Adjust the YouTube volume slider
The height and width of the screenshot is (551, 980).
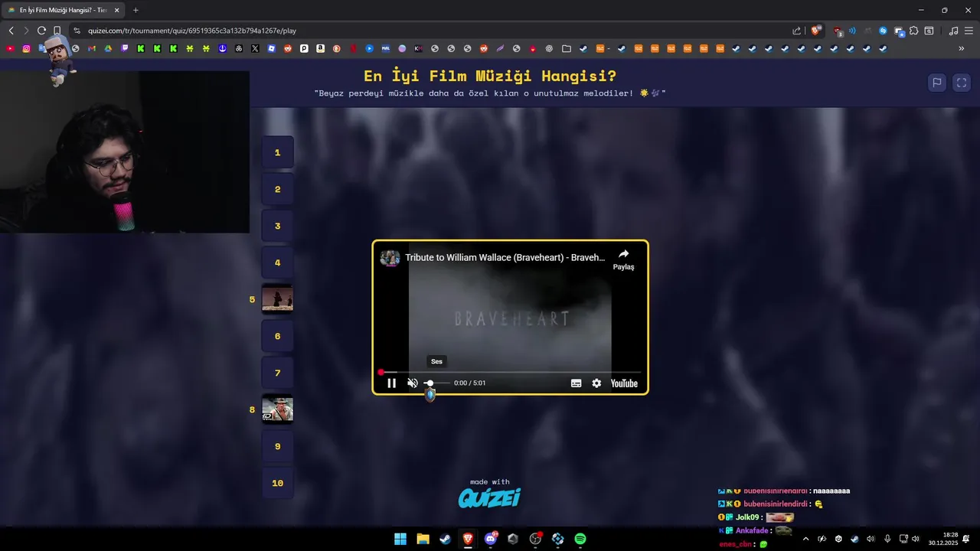(x=436, y=383)
